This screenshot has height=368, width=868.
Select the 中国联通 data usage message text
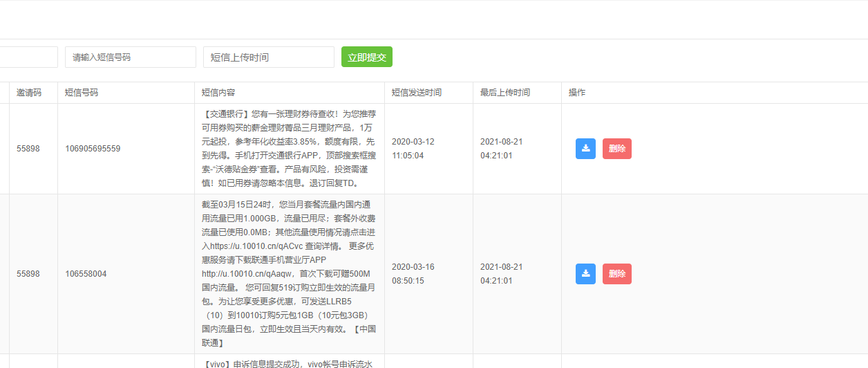click(x=289, y=274)
